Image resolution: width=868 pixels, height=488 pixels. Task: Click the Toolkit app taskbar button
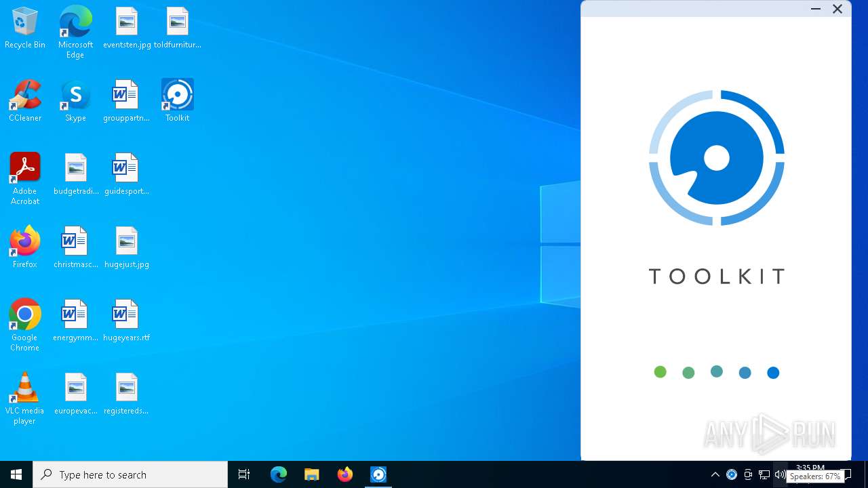coord(378,474)
